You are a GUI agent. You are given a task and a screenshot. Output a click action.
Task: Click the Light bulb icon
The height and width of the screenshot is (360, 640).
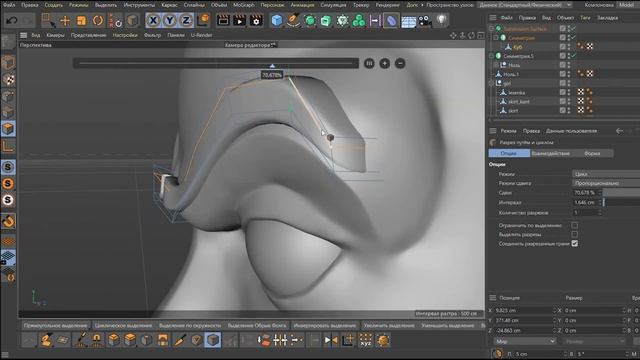pyautogui.click(x=442, y=20)
